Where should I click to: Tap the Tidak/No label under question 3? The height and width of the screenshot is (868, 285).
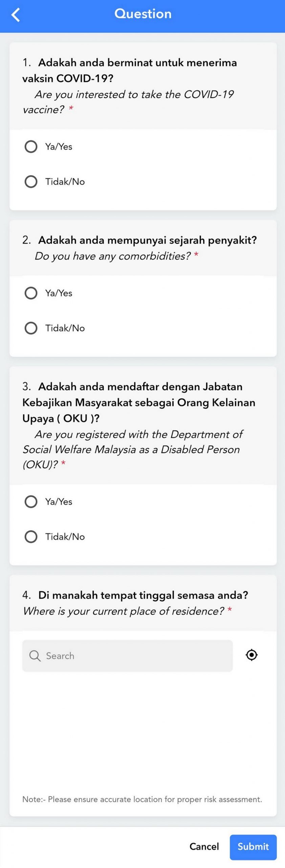[65, 536]
